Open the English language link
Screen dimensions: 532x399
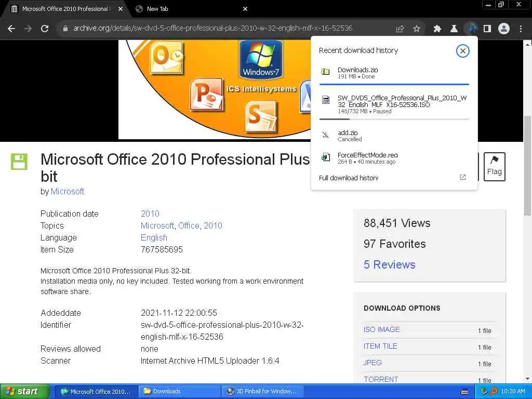click(154, 237)
